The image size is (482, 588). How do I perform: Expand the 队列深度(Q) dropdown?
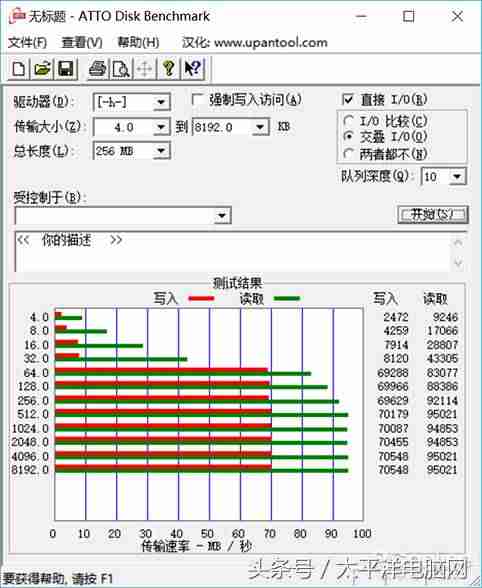click(457, 176)
